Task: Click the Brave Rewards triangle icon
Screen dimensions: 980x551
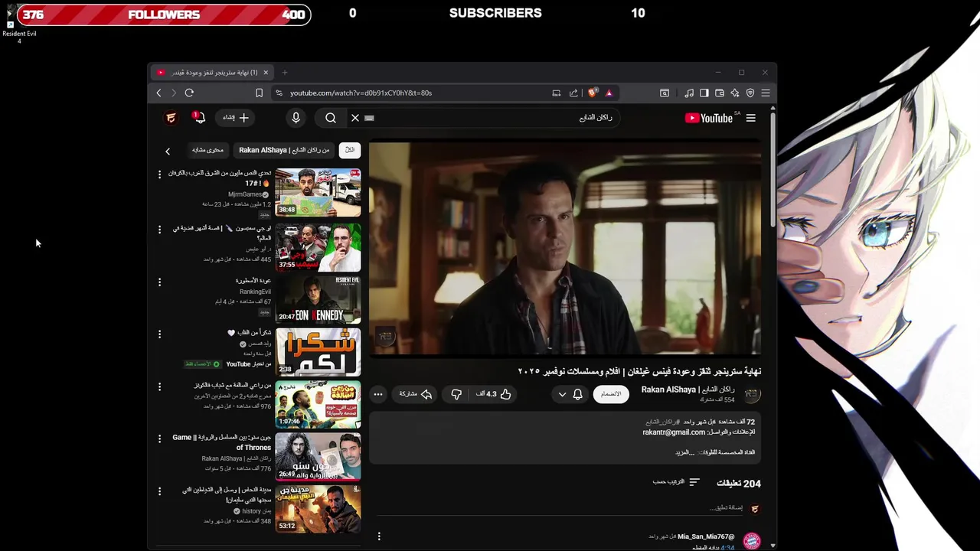Action: tap(609, 93)
